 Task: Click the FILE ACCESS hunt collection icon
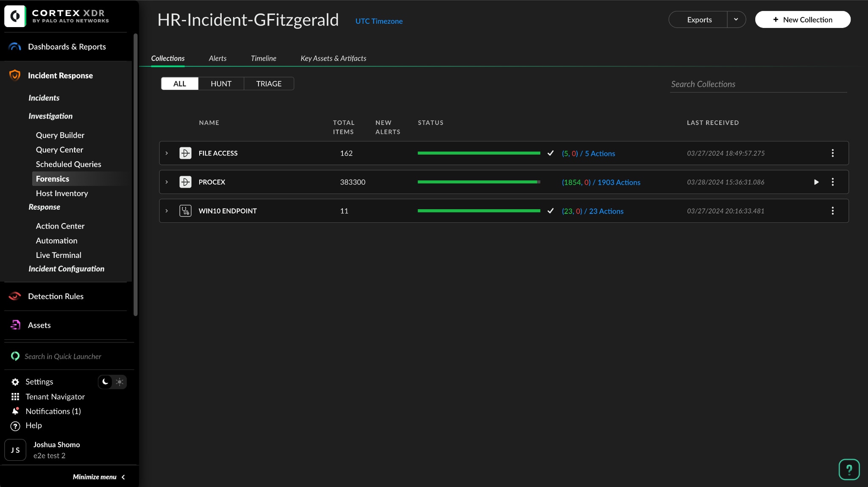[x=185, y=153]
